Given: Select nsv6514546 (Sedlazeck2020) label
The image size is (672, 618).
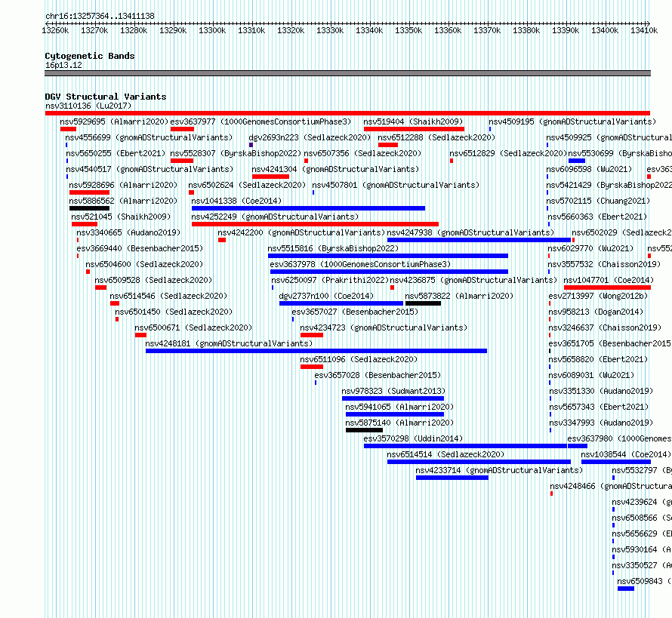Looking at the screenshot, I should tap(168, 296).
